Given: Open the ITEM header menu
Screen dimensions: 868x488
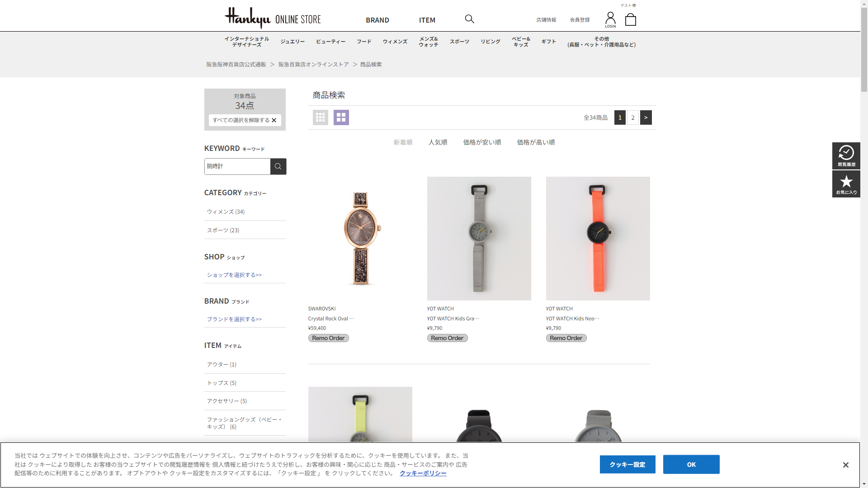Looking at the screenshot, I should (427, 20).
